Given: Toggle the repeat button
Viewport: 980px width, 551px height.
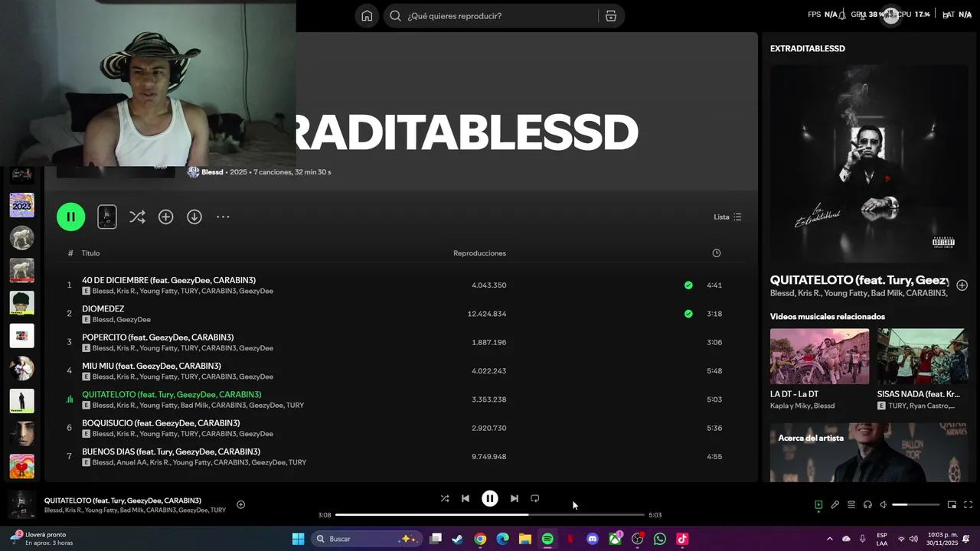Looking at the screenshot, I should 535,498.
